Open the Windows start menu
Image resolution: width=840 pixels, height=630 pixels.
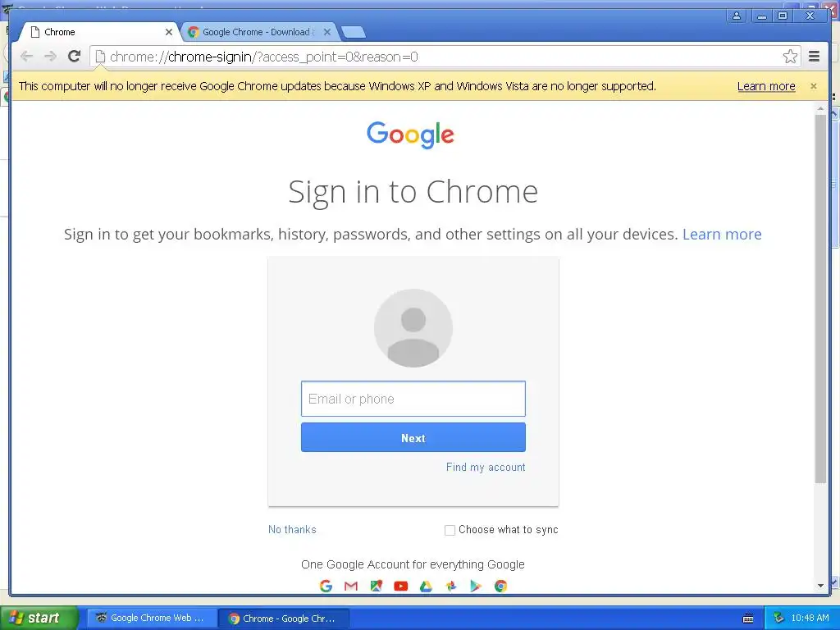tap(39, 618)
